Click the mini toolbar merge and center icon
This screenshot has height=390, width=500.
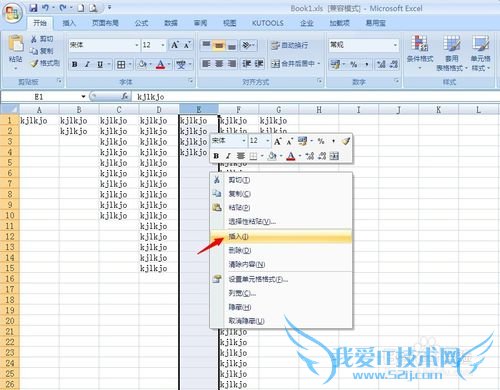(x=334, y=156)
